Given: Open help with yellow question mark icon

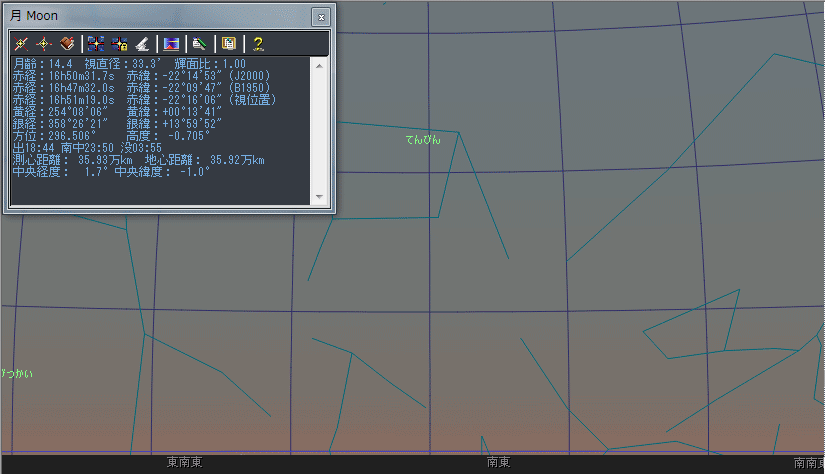Looking at the screenshot, I should [257, 44].
